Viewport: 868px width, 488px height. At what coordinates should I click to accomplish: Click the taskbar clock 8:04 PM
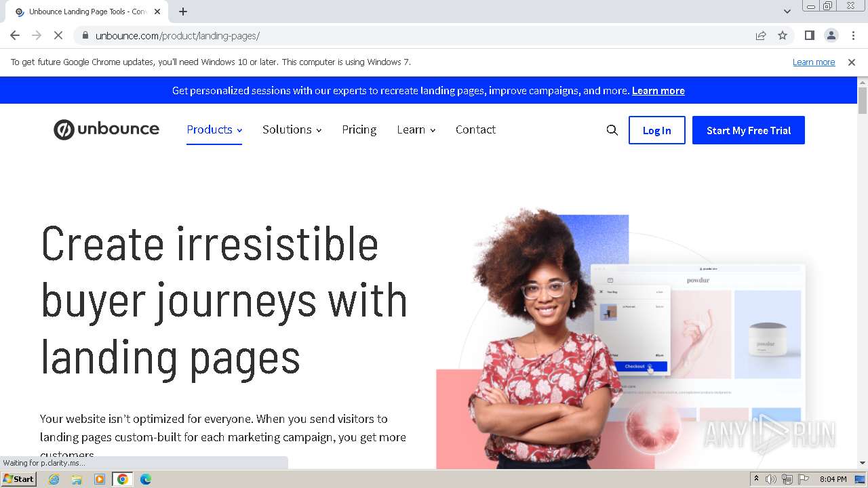point(833,479)
